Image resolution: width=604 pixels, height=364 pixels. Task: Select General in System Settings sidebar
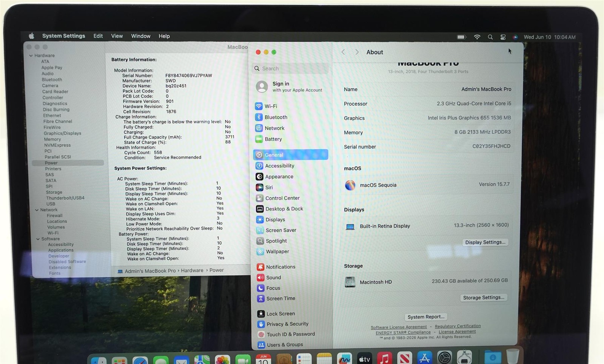(291, 155)
